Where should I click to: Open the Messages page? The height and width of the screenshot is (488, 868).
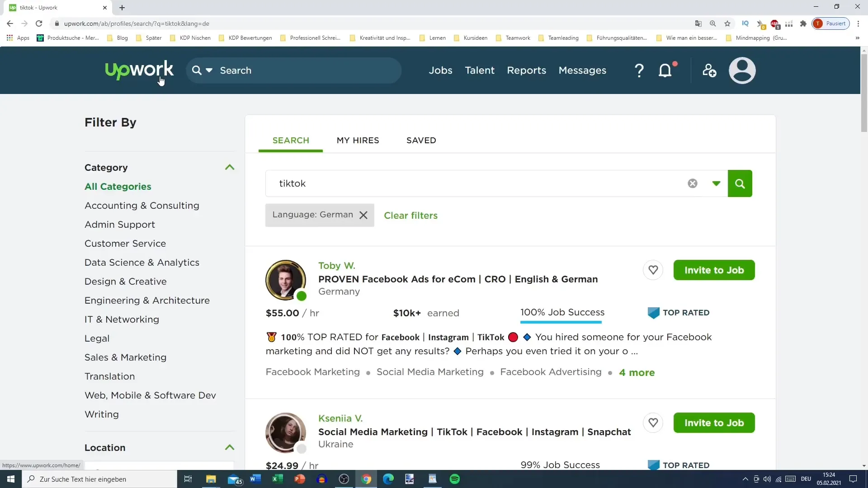point(582,70)
